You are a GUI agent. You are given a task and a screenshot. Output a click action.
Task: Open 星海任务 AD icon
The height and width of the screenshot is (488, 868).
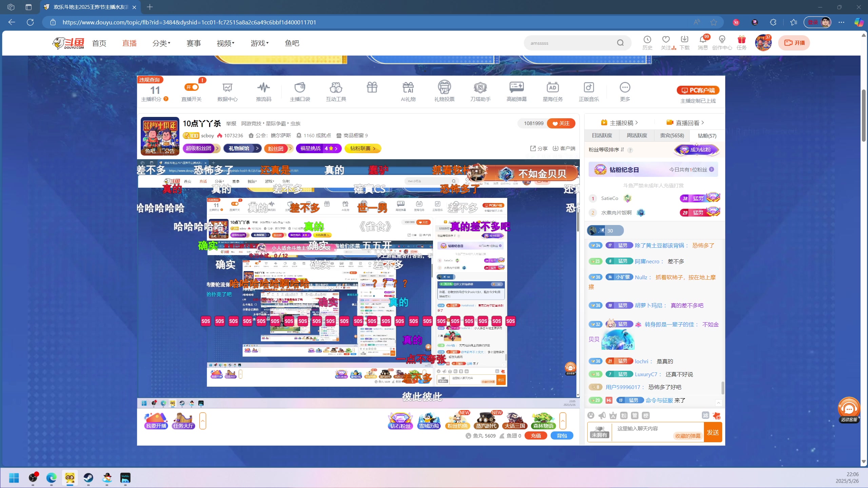click(553, 92)
